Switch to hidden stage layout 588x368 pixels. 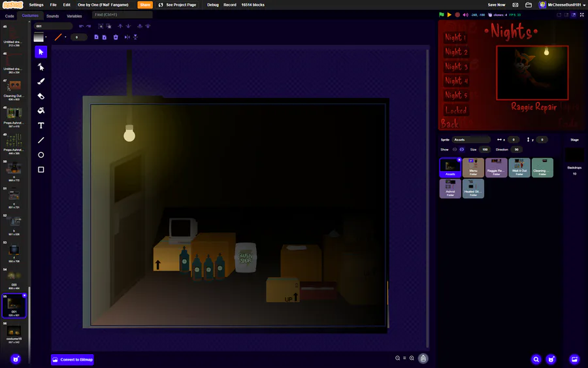(x=559, y=14)
